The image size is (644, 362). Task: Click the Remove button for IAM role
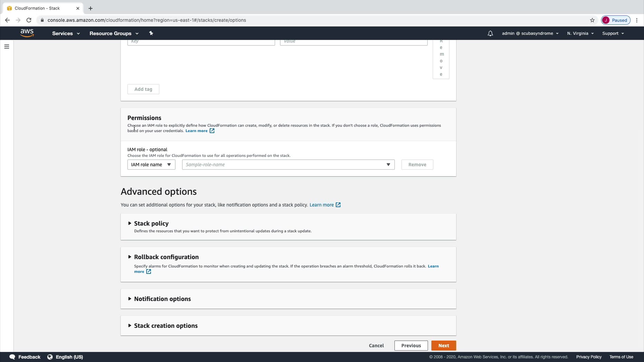[x=417, y=164]
